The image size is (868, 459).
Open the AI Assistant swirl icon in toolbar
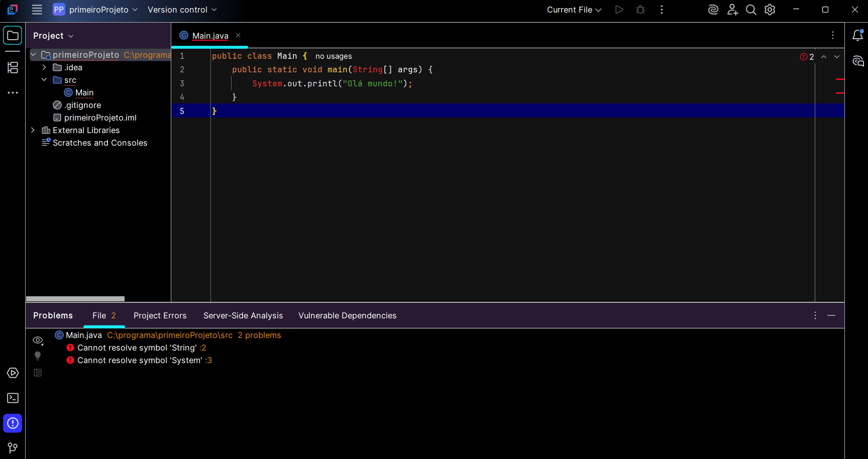point(713,10)
